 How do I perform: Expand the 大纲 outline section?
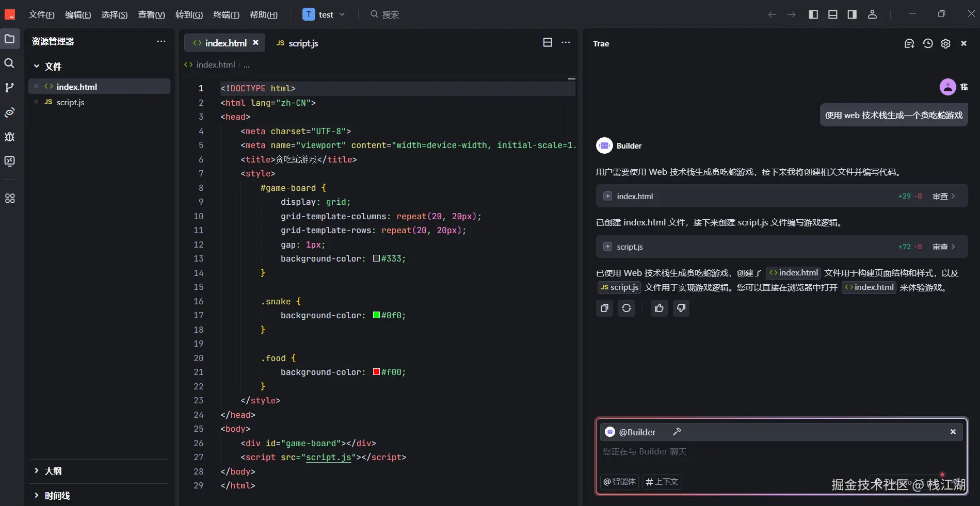tap(37, 470)
